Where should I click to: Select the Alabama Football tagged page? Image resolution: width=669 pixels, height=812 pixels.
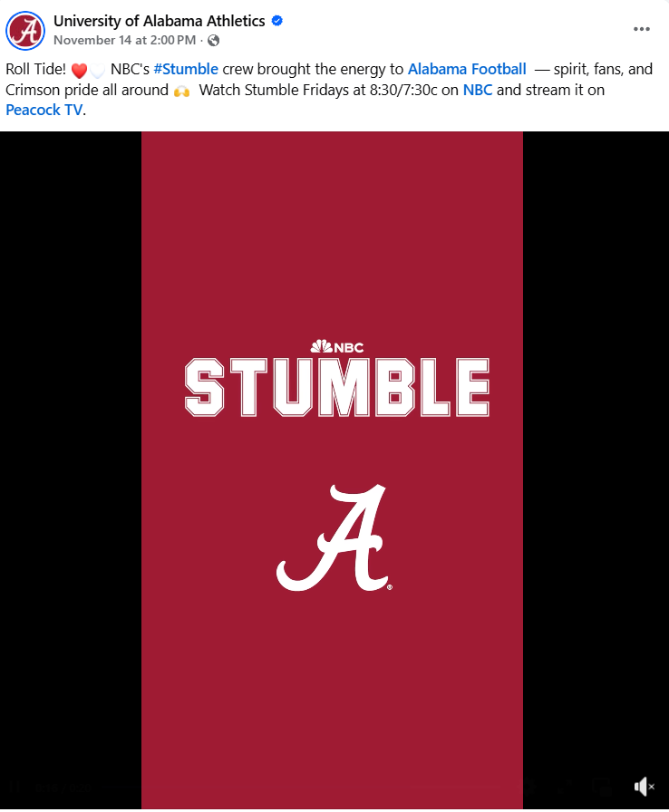pos(467,69)
